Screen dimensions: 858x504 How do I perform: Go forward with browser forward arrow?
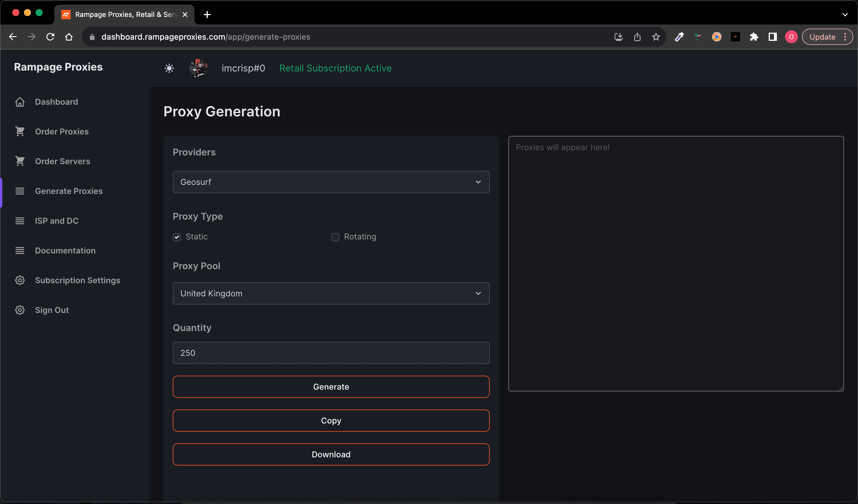click(31, 37)
